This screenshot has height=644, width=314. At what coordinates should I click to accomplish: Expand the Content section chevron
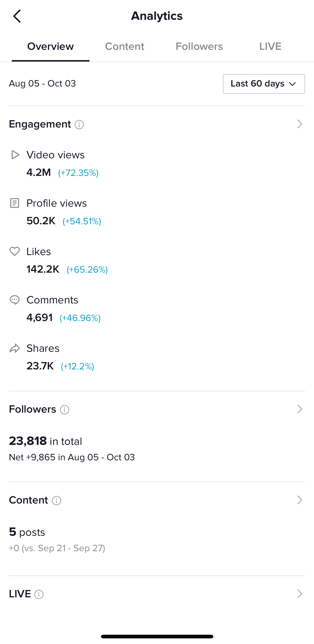tap(300, 500)
